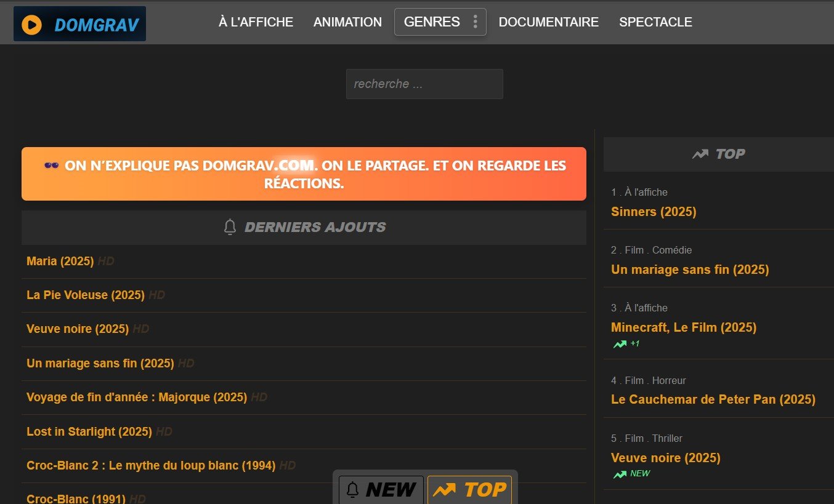Expand the GENRES dropdown menu
Image resolution: width=834 pixels, height=504 pixels.
(432, 22)
